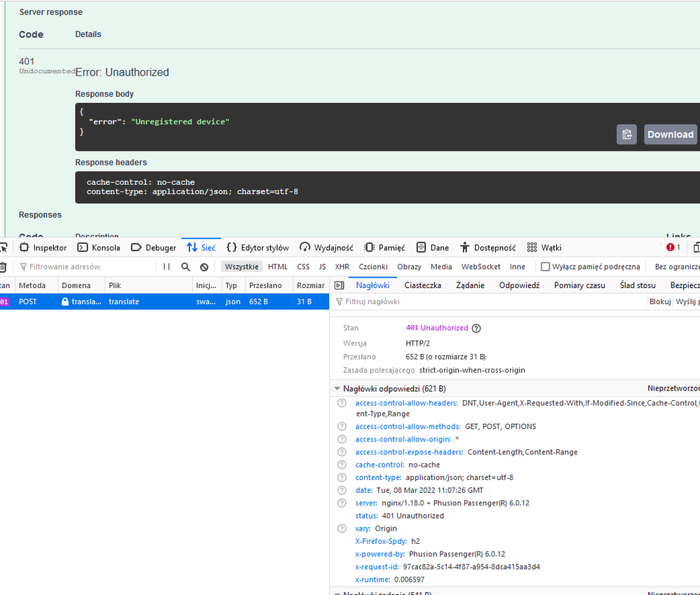Click the Blokuj button
The width and height of the screenshot is (700, 595).
pos(659,301)
